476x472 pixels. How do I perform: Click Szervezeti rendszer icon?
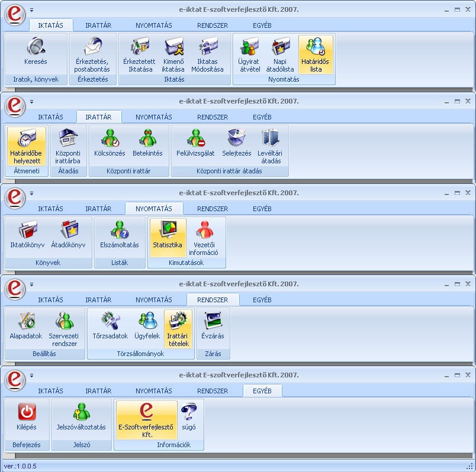[x=64, y=329]
